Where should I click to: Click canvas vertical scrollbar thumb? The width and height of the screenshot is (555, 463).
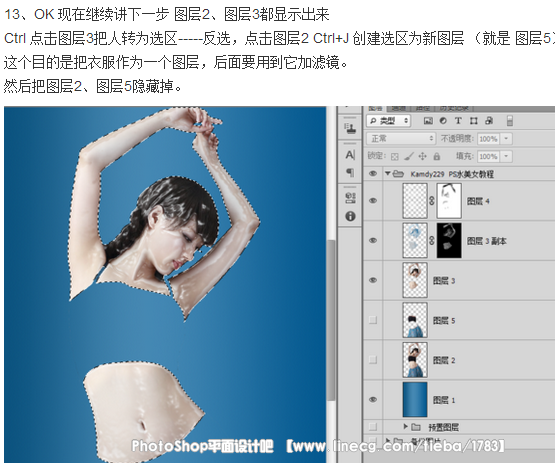tap(331, 320)
